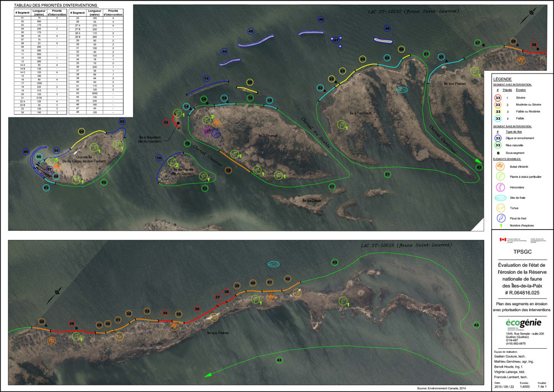
Task: Select offshore segment marker 46
Action: (321, 19)
